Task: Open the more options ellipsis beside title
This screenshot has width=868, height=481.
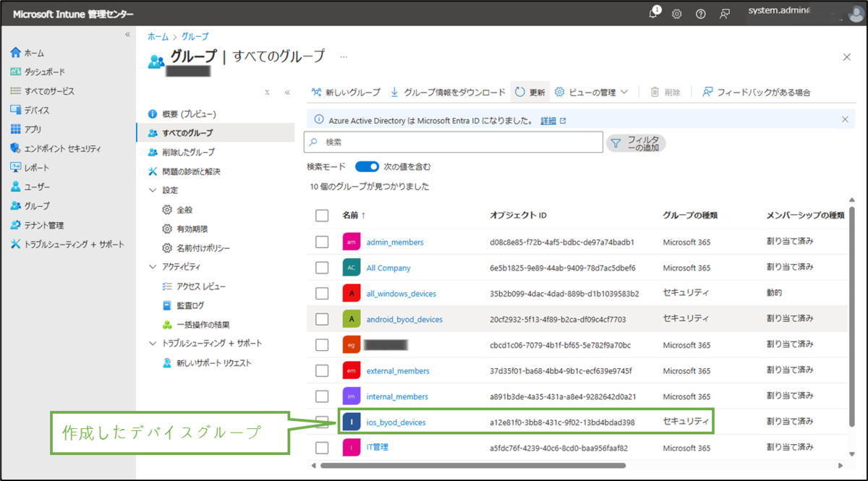Action: click(x=344, y=56)
